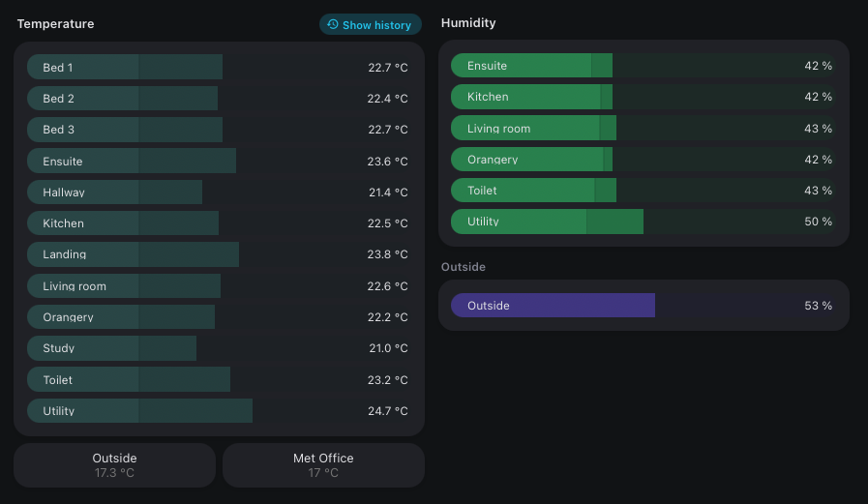This screenshot has width=868, height=504.
Task: Click the history clock icon
Action: (x=333, y=24)
